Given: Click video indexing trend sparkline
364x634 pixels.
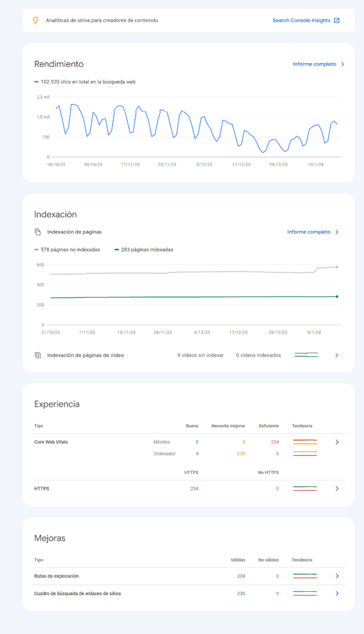Looking at the screenshot, I should click(306, 355).
